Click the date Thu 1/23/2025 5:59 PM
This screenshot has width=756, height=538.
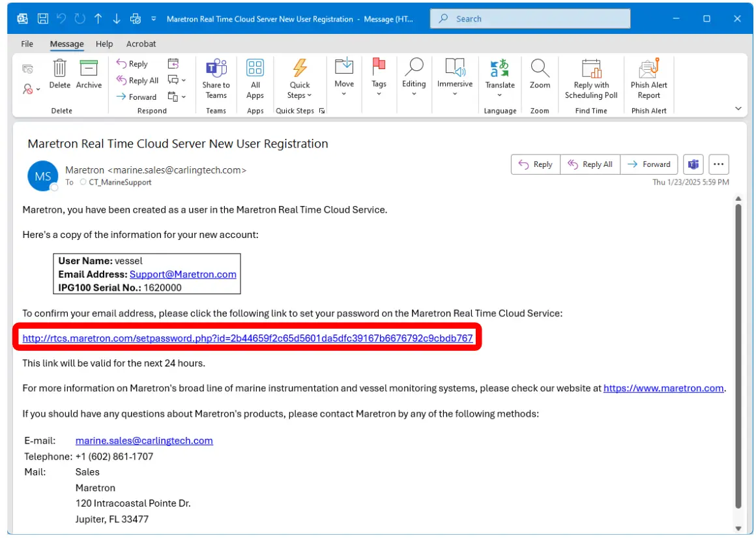690,183
